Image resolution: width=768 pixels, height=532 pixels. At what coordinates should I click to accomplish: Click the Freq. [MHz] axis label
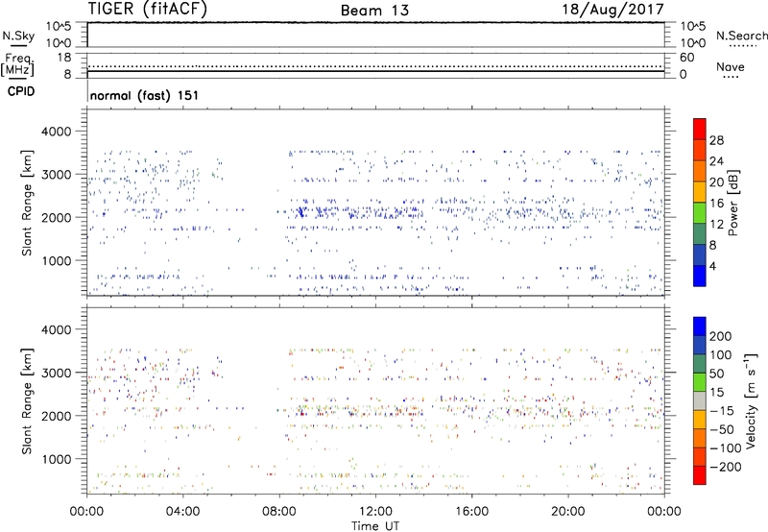coord(18,64)
